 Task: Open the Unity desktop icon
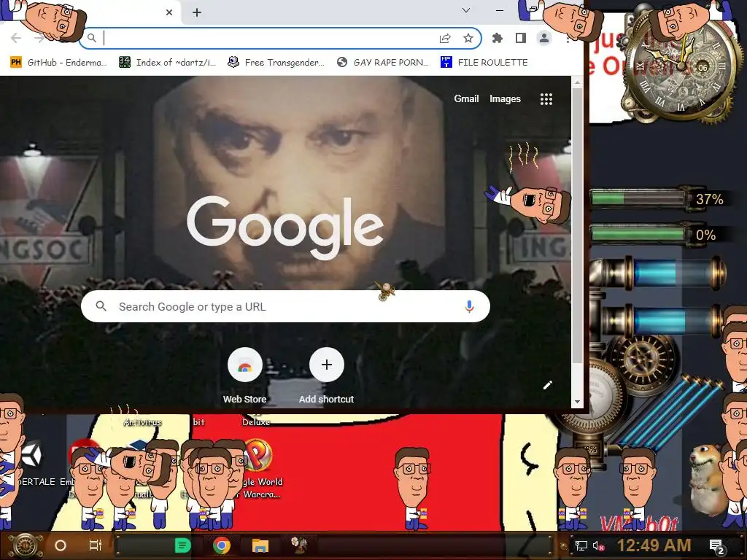(x=31, y=456)
